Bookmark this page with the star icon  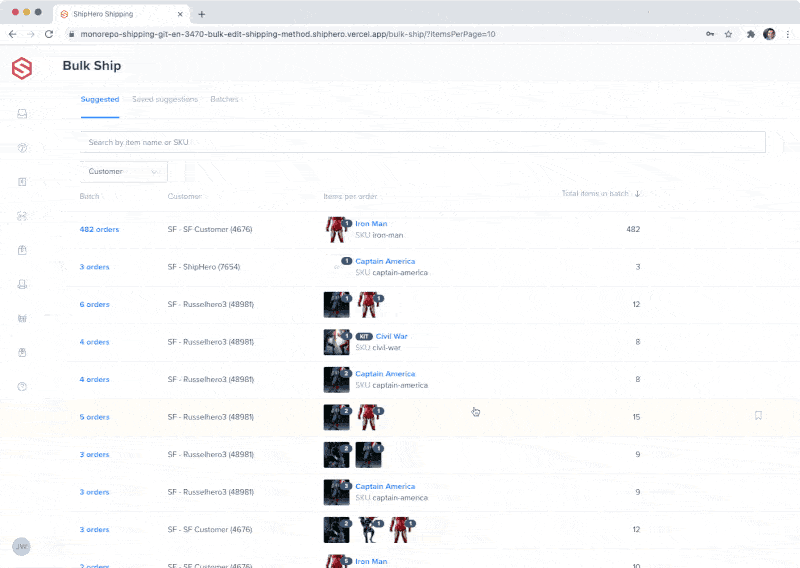click(729, 34)
